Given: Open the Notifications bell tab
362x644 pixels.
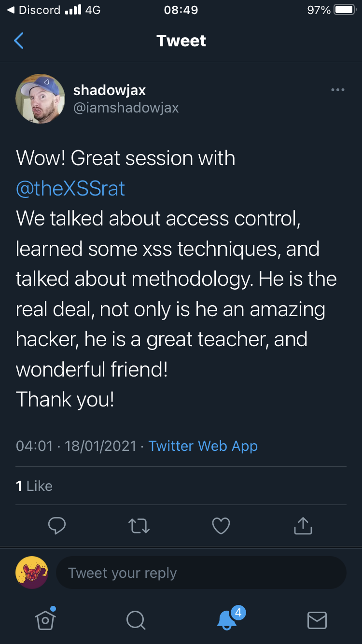Looking at the screenshot, I should point(226,620).
